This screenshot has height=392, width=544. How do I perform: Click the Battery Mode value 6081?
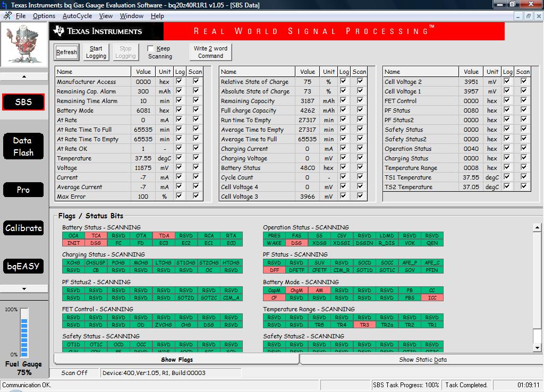coord(143,110)
